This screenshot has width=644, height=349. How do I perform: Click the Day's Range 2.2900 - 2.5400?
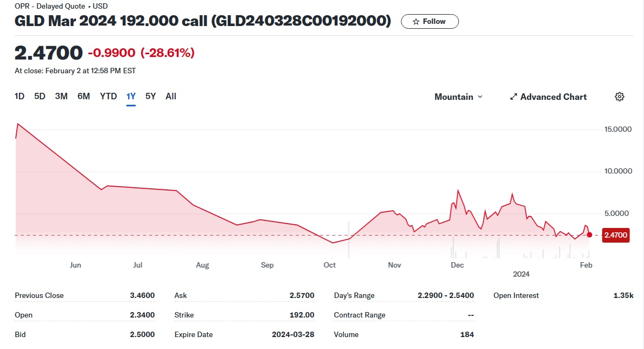point(445,295)
